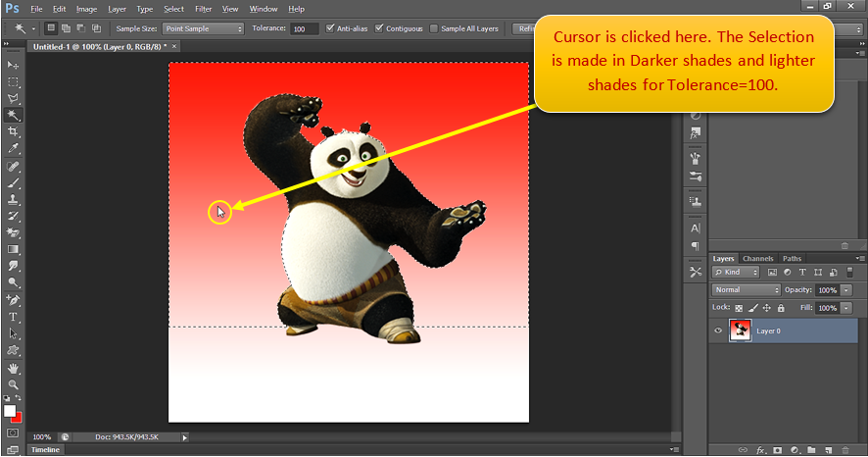Swap foreground and background colors
The height and width of the screenshot is (457, 868).
point(19,398)
